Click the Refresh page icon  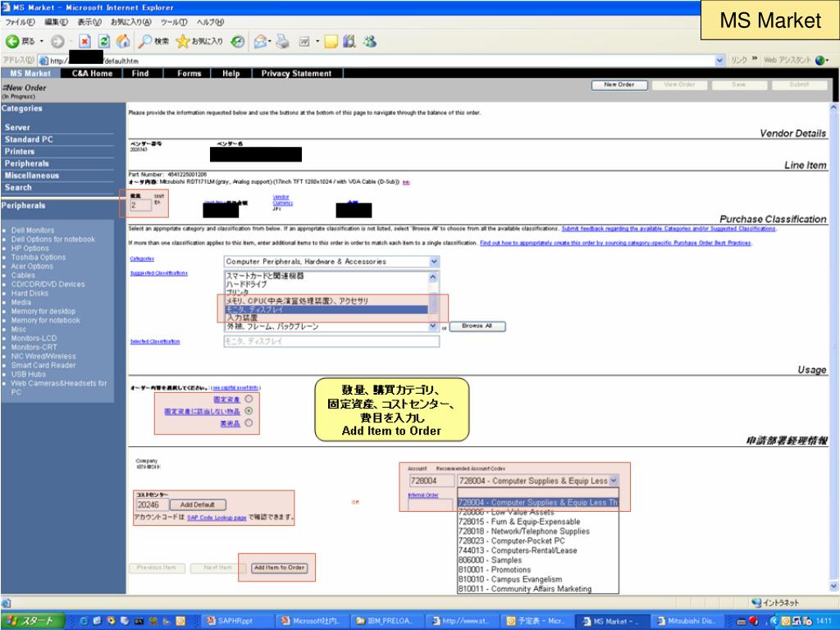[x=104, y=41]
